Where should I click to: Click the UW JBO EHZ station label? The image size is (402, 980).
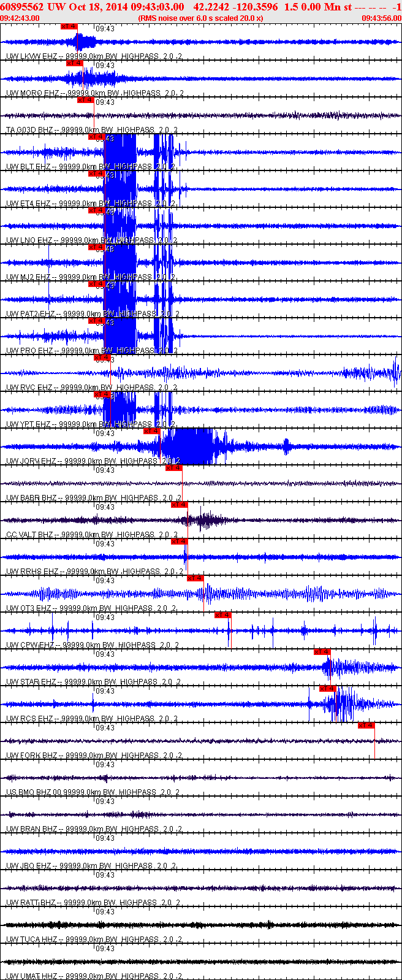tap(29, 866)
